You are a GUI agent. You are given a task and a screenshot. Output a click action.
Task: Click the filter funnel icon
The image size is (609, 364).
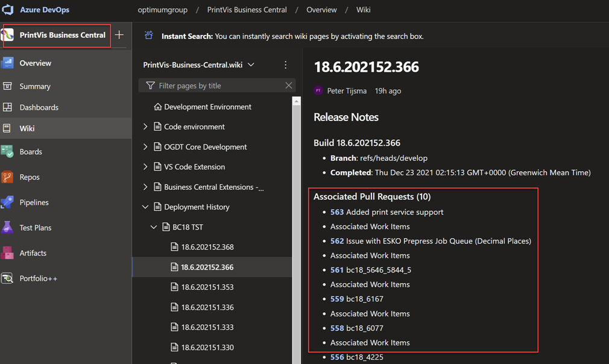pos(150,86)
